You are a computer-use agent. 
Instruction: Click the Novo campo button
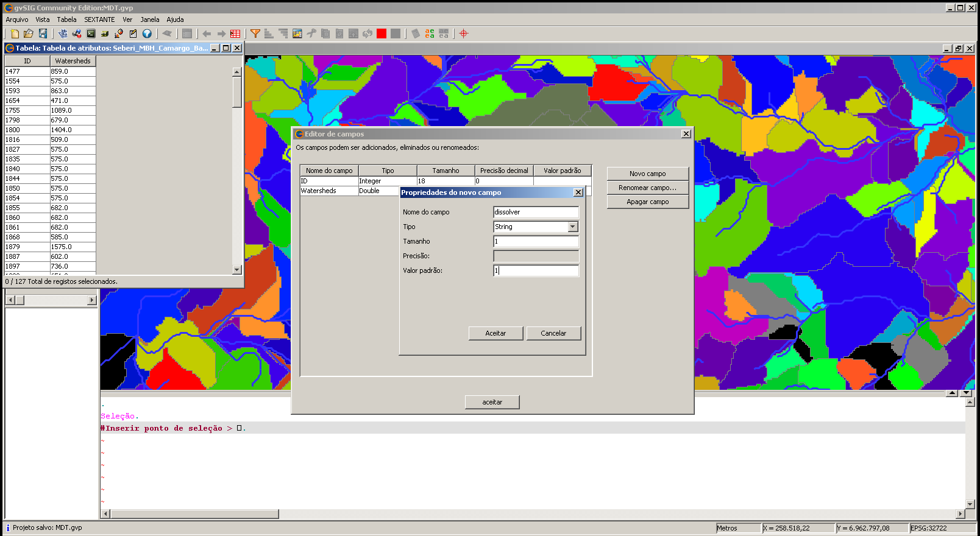pyautogui.click(x=647, y=174)
